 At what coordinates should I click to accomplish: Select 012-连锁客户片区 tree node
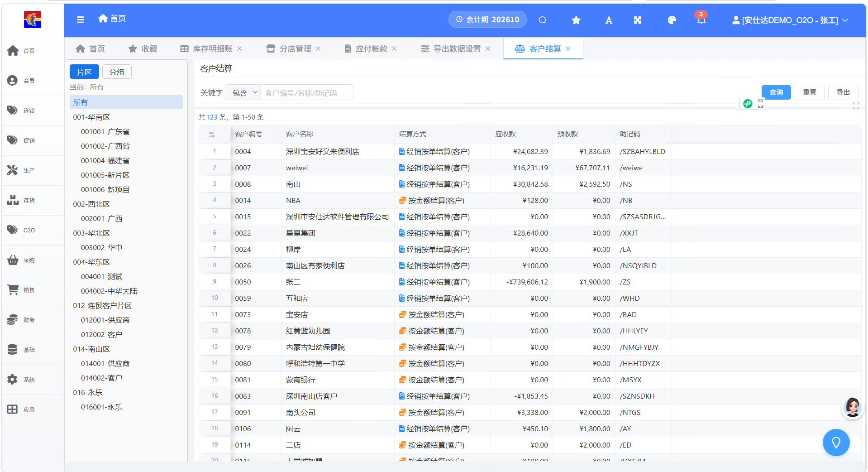pyautogui.click(x=102, y=305)
